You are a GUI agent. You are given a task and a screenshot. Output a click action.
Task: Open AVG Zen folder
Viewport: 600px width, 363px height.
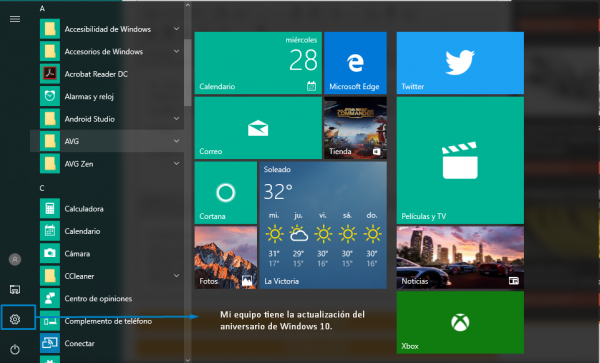point(107,164)
